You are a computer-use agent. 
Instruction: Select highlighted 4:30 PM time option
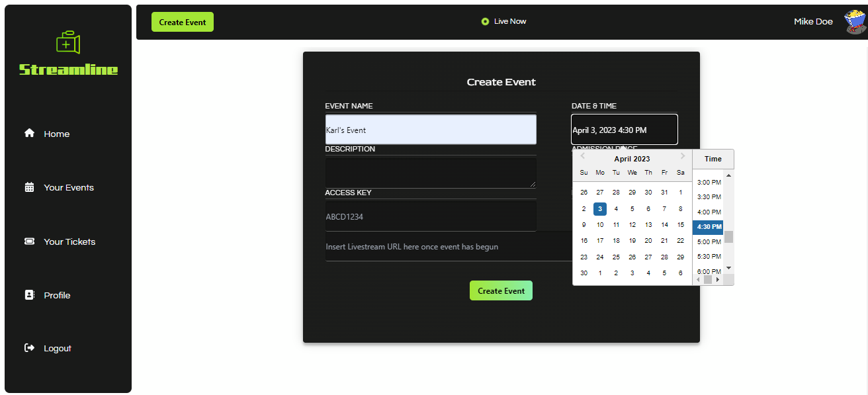pos(708,227)
